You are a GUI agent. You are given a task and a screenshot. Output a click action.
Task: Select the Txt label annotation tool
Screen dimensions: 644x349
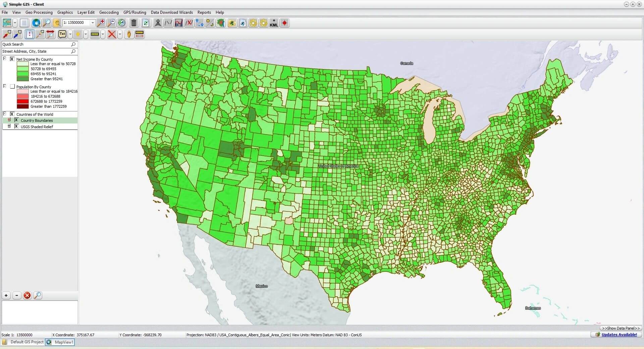click(62, 34)
